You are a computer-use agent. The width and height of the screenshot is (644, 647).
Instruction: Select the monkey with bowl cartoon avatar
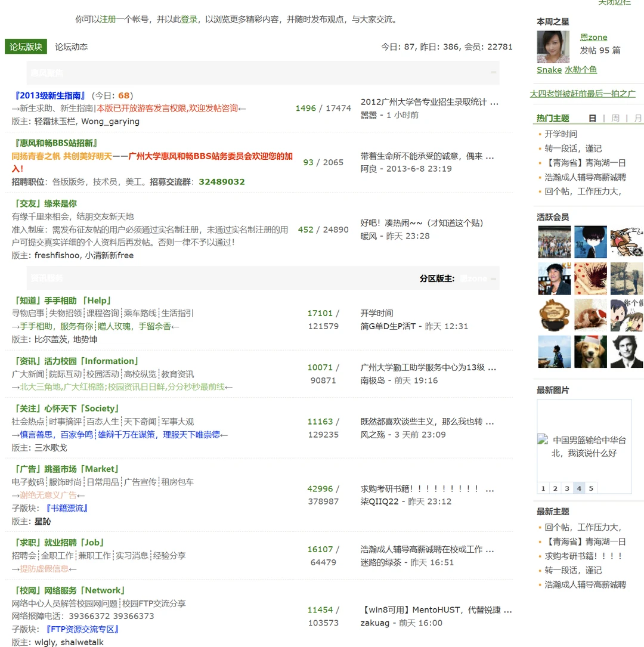pos(554,314)
